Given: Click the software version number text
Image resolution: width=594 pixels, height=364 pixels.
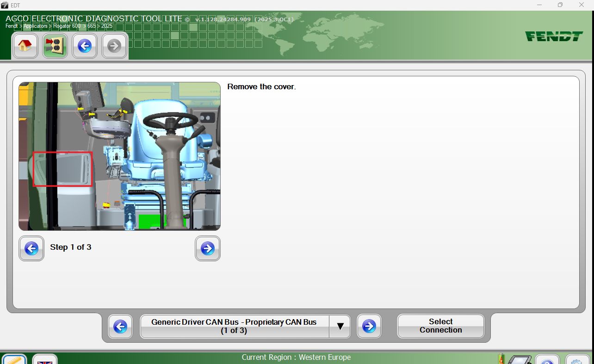Looking at the screenshot, I should 223,19.
